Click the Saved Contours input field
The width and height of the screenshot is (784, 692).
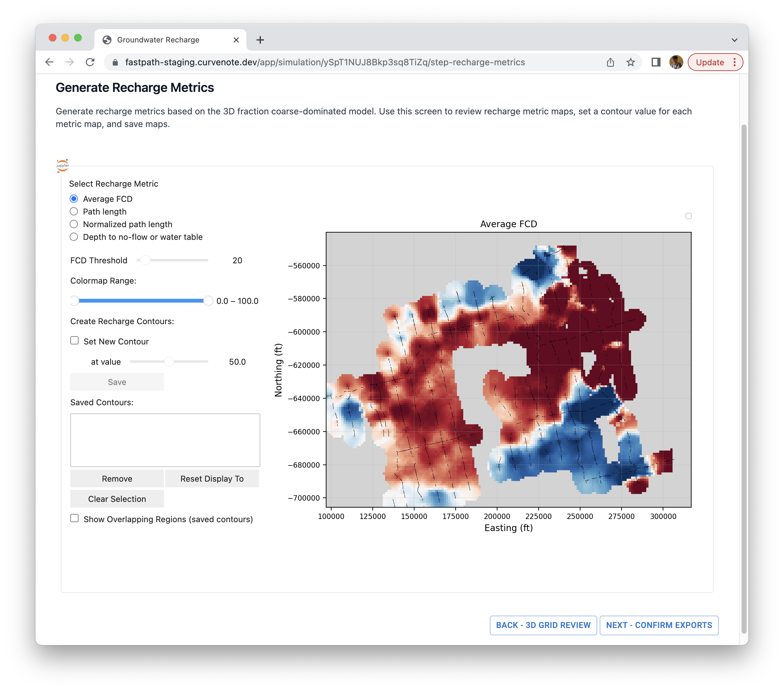[x=165, y=439]
